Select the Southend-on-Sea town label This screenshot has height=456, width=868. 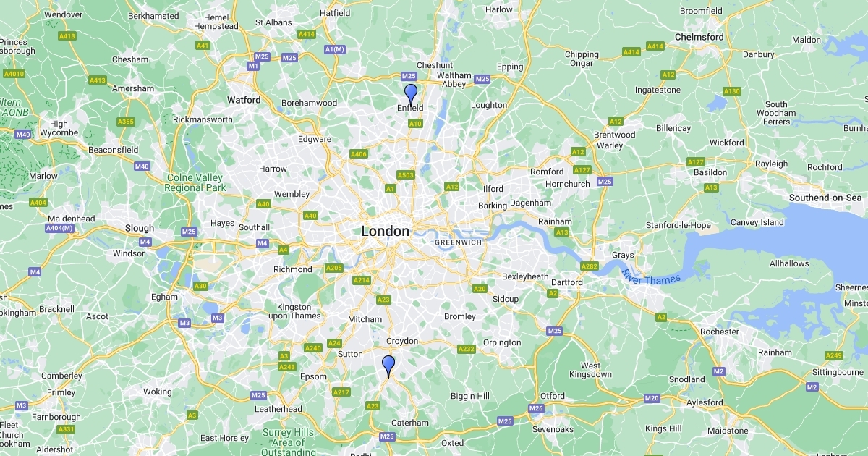tap(826, 198)
